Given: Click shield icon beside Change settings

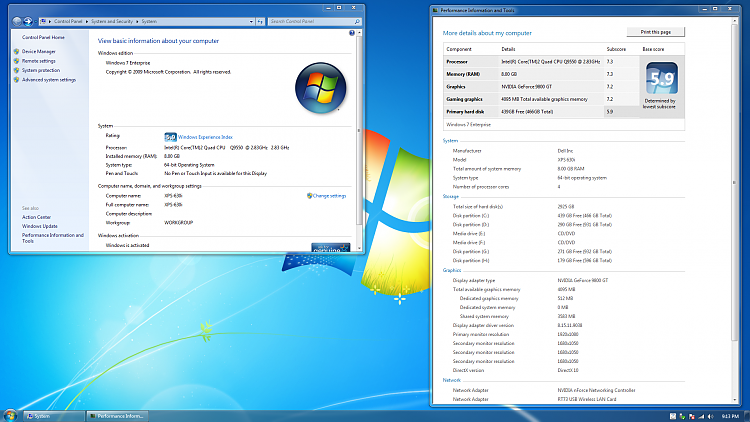Looking at the screenshot, I should click(309, 196).
